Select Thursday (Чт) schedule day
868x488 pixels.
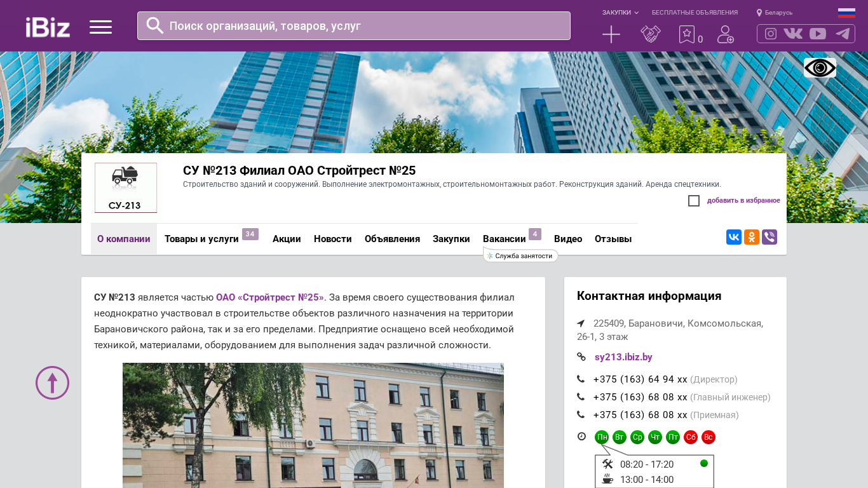tap(655, 437)
